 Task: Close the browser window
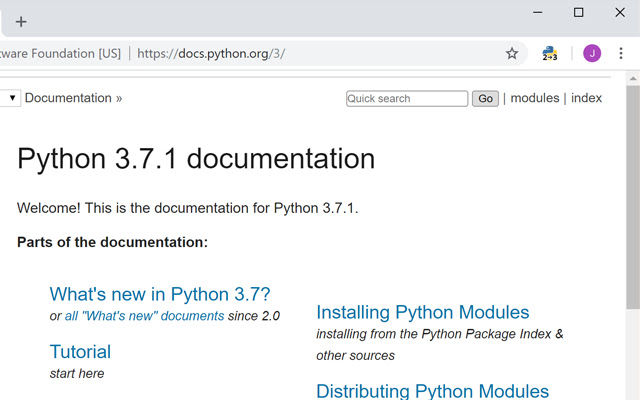click(x=620, y=13)
